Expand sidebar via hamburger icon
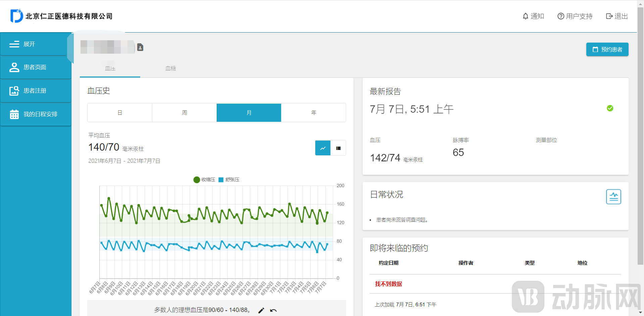 coord(14,44)
